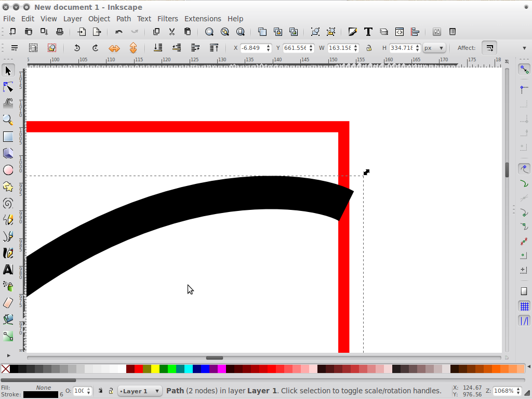Open the px units dropdown
532x399 pixels.
[434, 48]
